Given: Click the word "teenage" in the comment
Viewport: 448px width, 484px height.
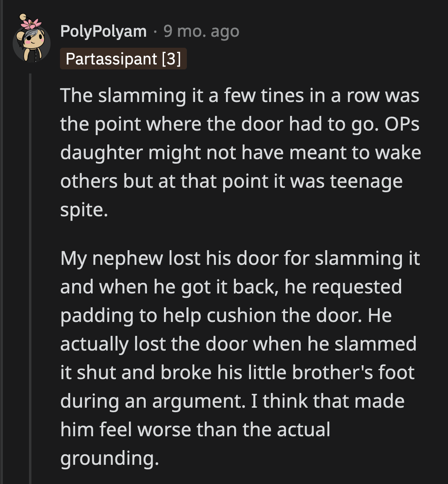Looking at the screenshot, I should click(x=366, y=181).
